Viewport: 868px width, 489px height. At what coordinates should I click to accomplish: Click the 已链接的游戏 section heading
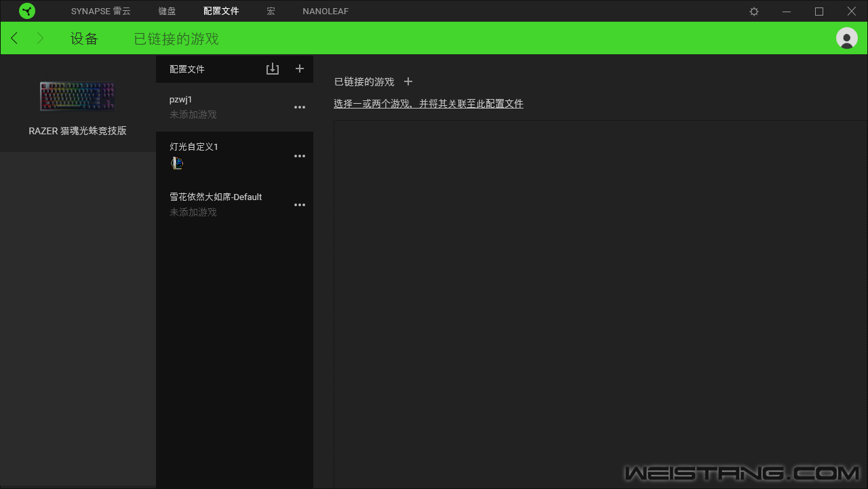coord(364,82)
